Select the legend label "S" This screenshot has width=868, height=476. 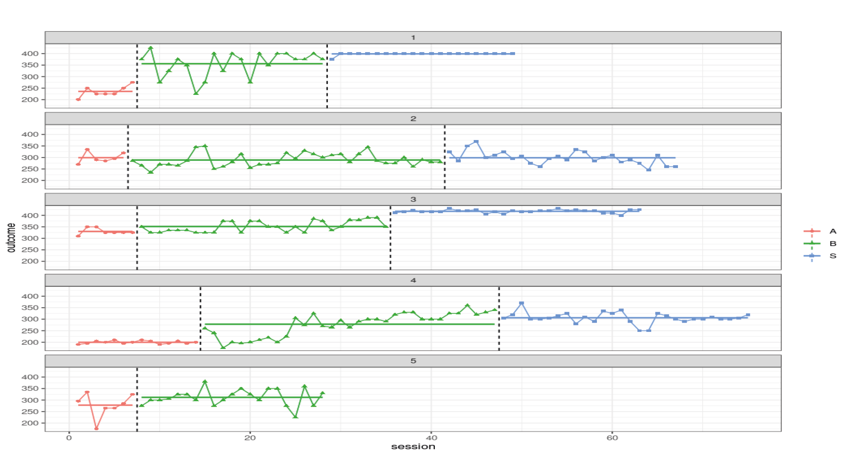832,256
